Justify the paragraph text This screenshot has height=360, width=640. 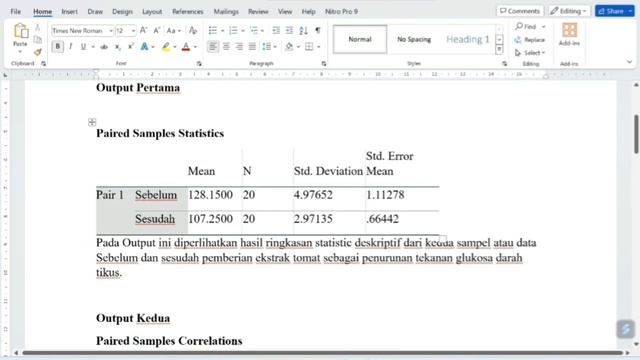coord(252,47)
